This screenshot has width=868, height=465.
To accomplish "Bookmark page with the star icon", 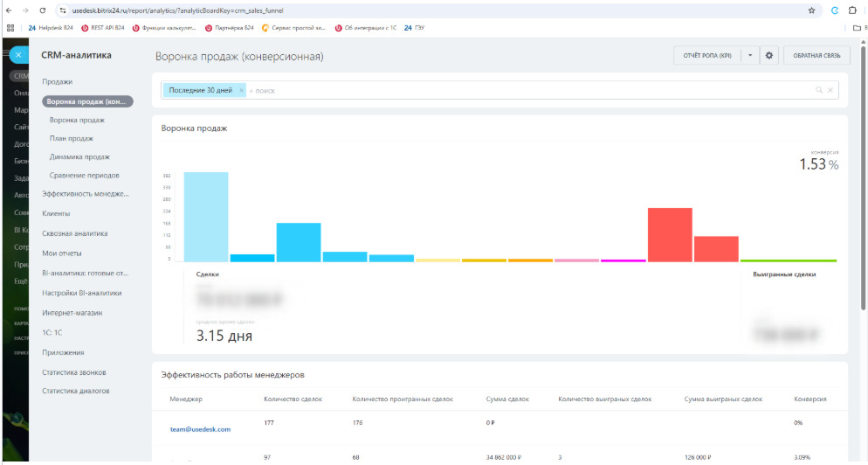I will (x=811, y=10).
